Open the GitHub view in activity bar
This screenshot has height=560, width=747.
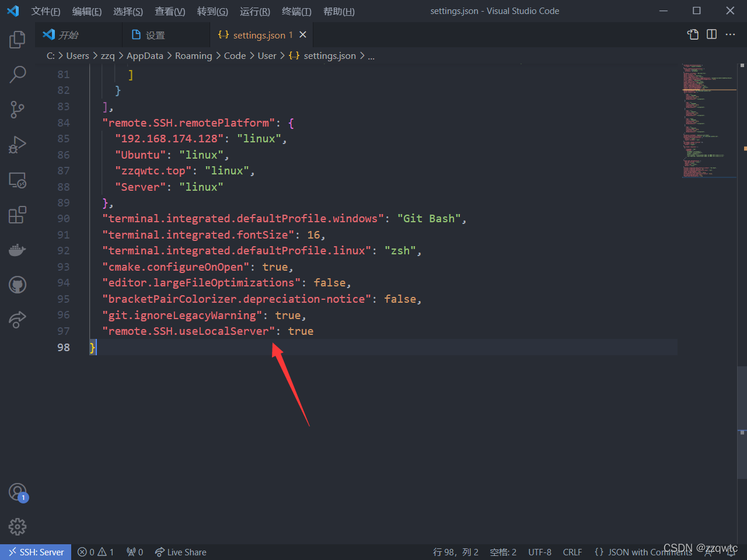point(18,285)
